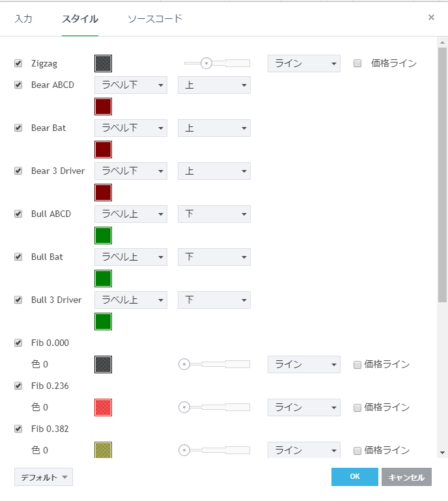Click the Bear ABCD dark red color swatch
Image resolution: width=448 pixels, height=501 pixels.
(x=103, y=107)
